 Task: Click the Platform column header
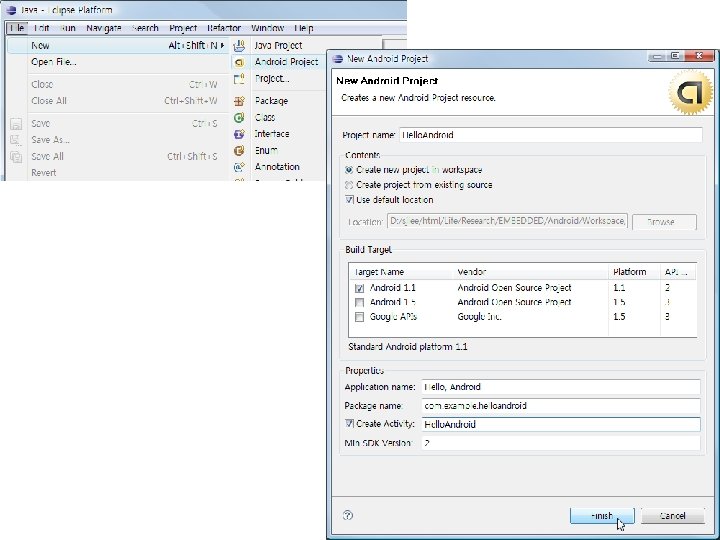[634, 272]
